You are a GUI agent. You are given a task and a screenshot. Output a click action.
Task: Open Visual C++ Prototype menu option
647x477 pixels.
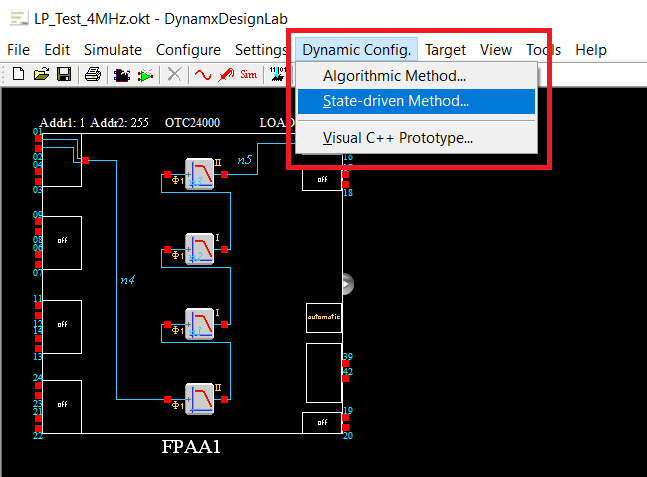(x=397, y=138)
